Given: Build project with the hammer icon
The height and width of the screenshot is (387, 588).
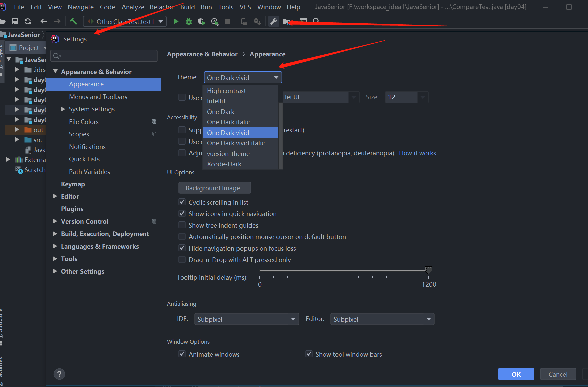Looking at the screenshot, I should click(x=73, y=22).
